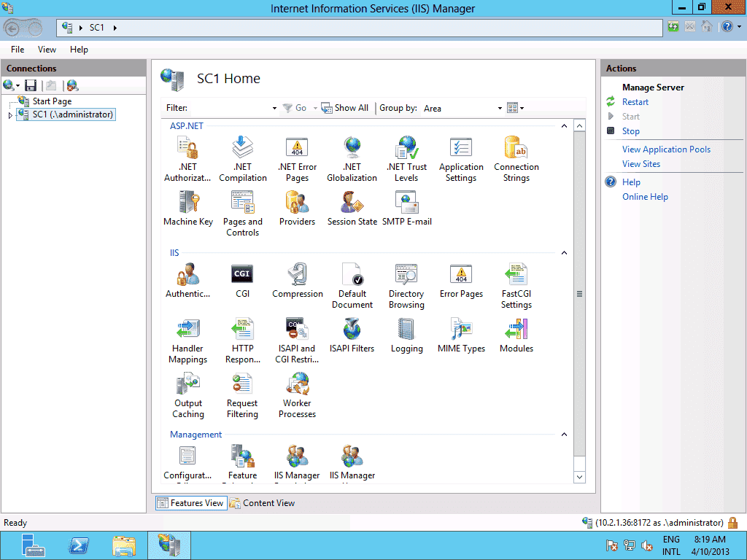Open Default Document feature
747x560 pixels.
coord(352,286)
